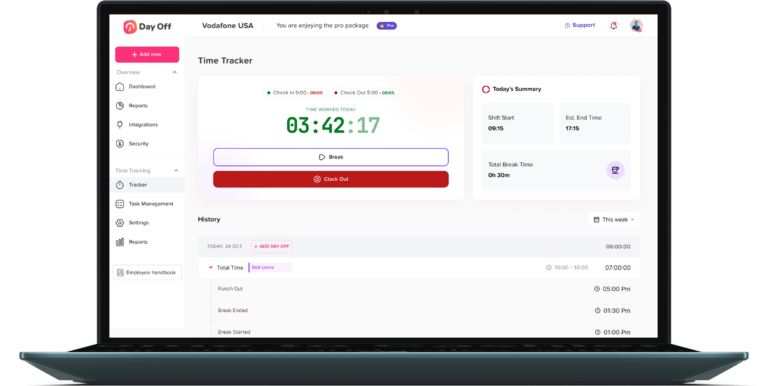
Task: Start a break with the Break button
Action: tap(331, 157)
